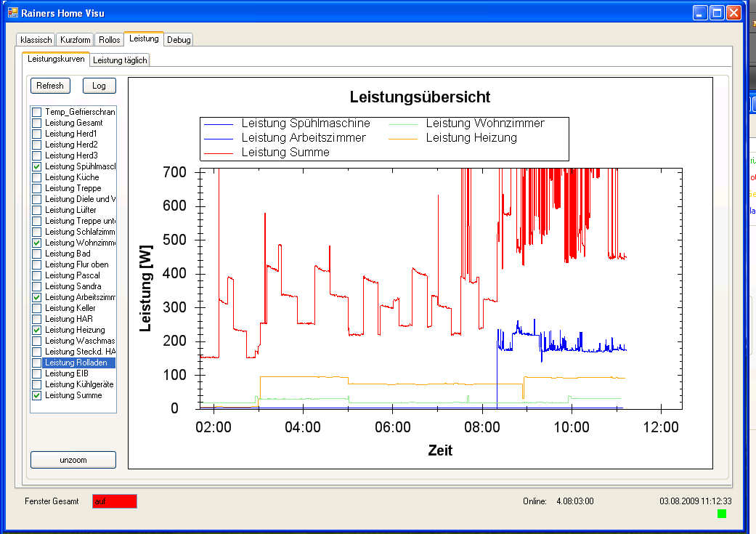Switch to the klassisch tab

(x=36, y=40)
